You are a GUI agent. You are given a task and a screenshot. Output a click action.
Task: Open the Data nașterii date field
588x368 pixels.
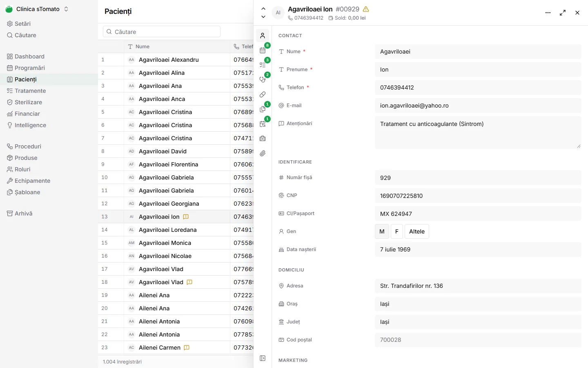tap(478, 249)
